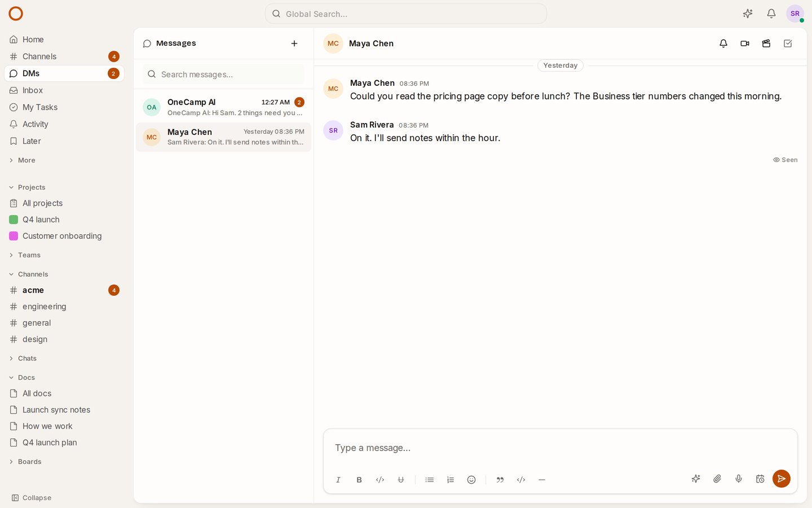Insert a horizontal divider line

[x=542, y=480]
